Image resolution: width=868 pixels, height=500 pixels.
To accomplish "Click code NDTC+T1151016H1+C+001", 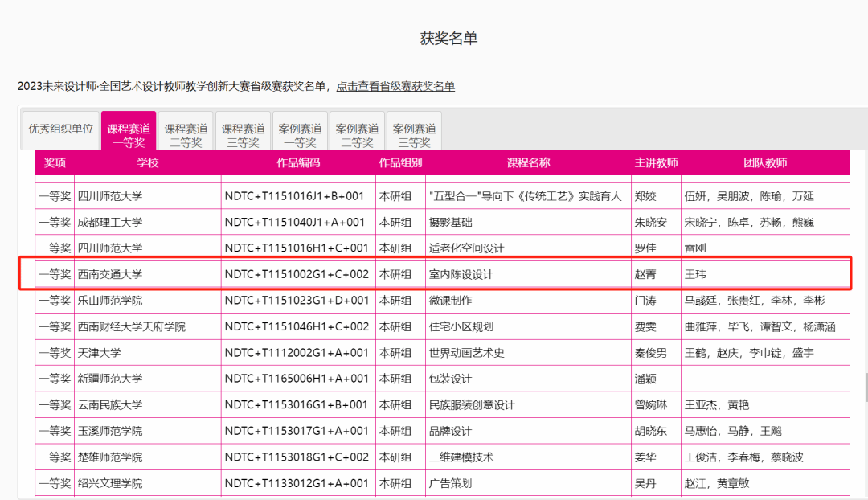I will (296, 248).
